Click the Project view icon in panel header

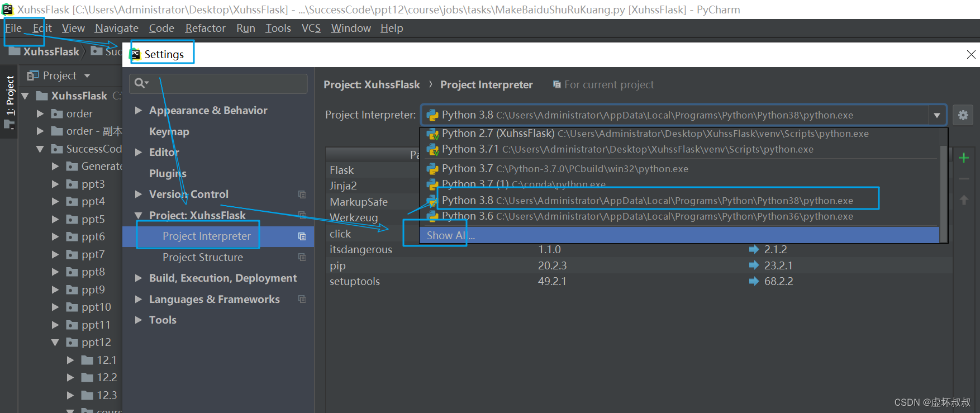33,75
